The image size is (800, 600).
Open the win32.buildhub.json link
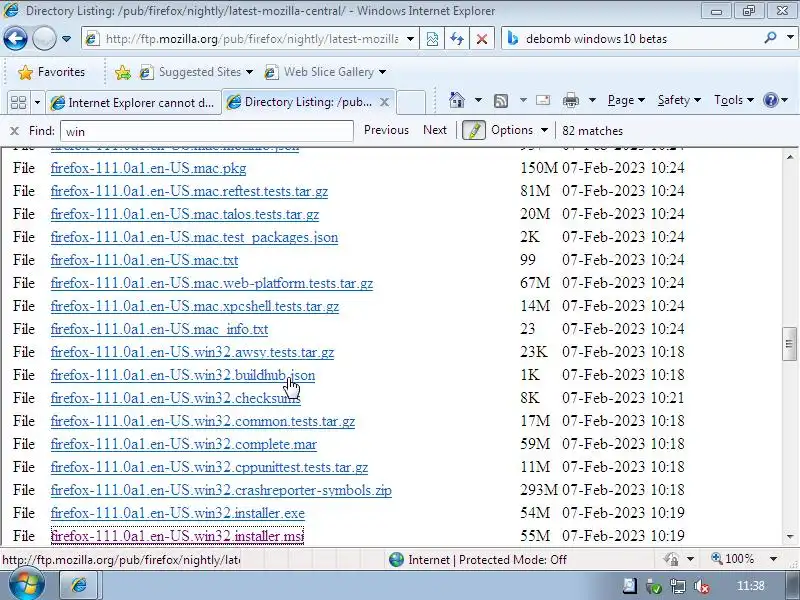tap(183, 375)
